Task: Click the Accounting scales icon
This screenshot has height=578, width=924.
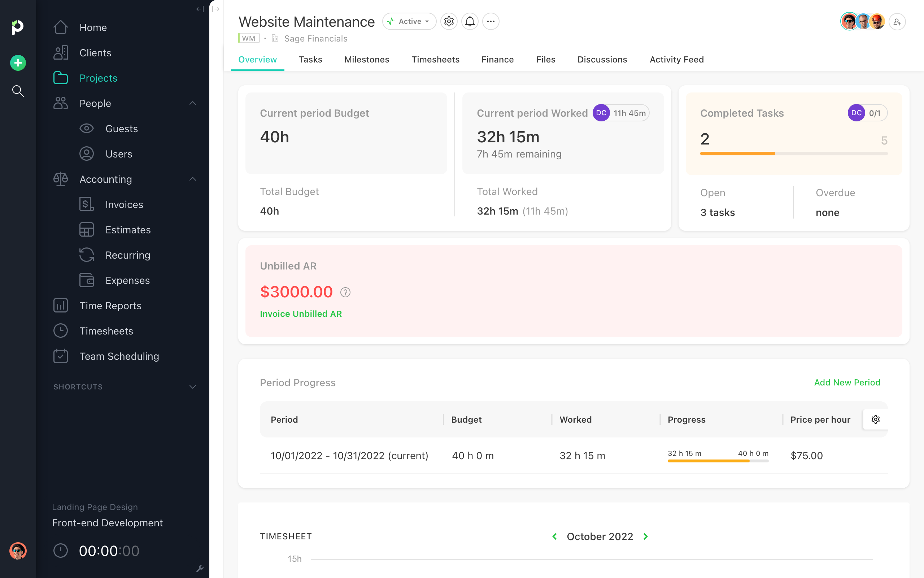Action: click(60, 179)
